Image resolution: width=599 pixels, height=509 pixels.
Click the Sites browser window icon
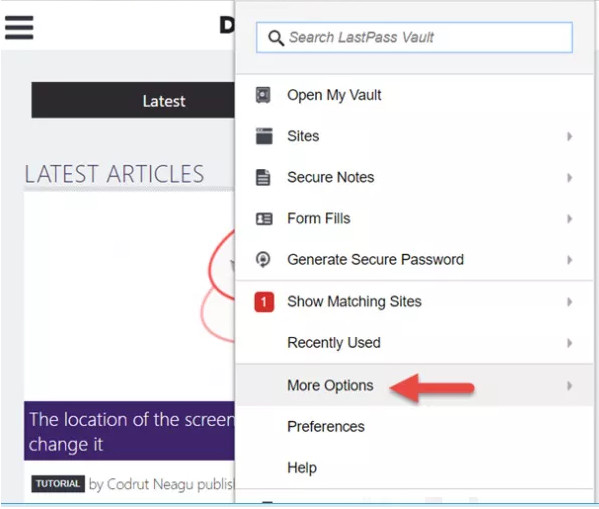pos(264,136)
